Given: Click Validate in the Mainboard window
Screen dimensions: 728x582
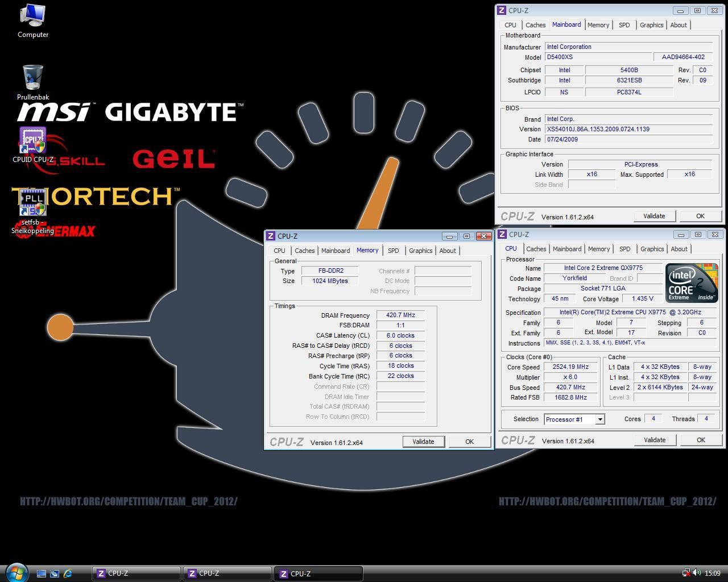Looking at the screenshot, I should coord(654,216).
